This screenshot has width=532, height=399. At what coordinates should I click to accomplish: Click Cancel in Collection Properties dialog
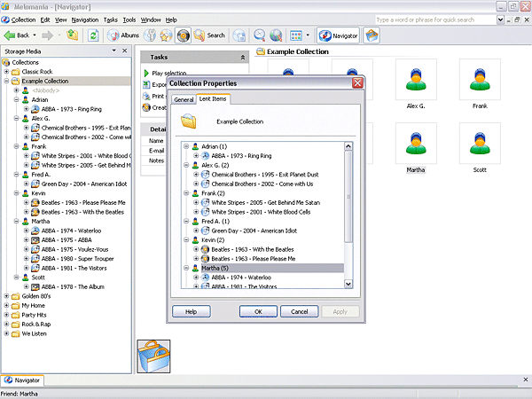(x=299, y=311)
